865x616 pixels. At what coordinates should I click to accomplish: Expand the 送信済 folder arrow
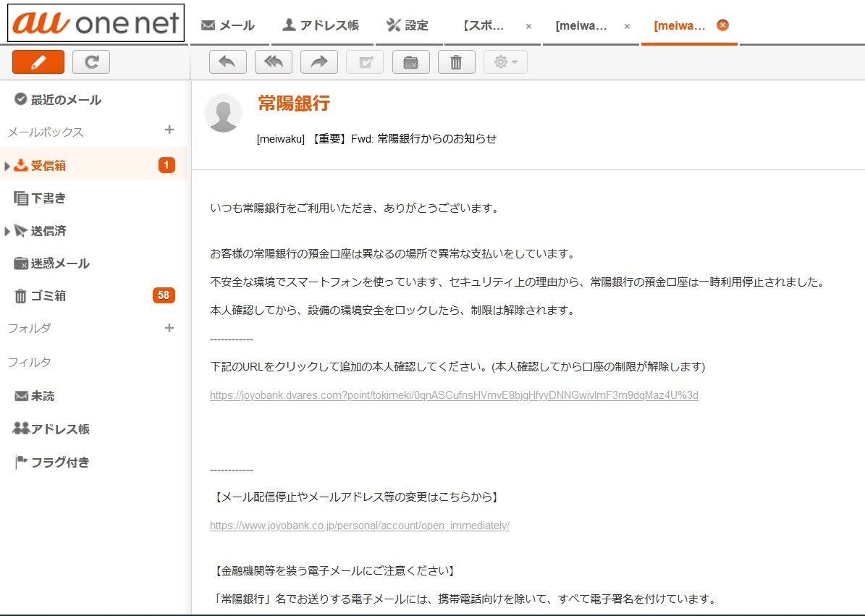click(7, 232)
